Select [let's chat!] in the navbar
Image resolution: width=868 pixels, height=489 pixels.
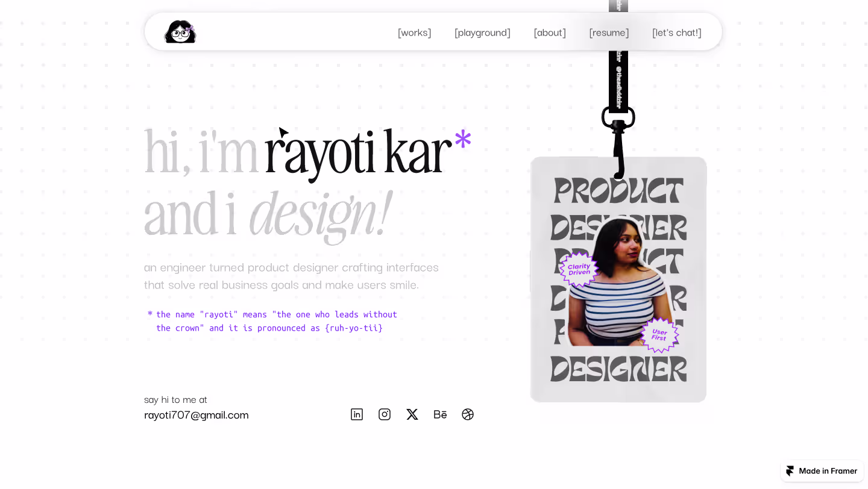(x=677, y=33)
